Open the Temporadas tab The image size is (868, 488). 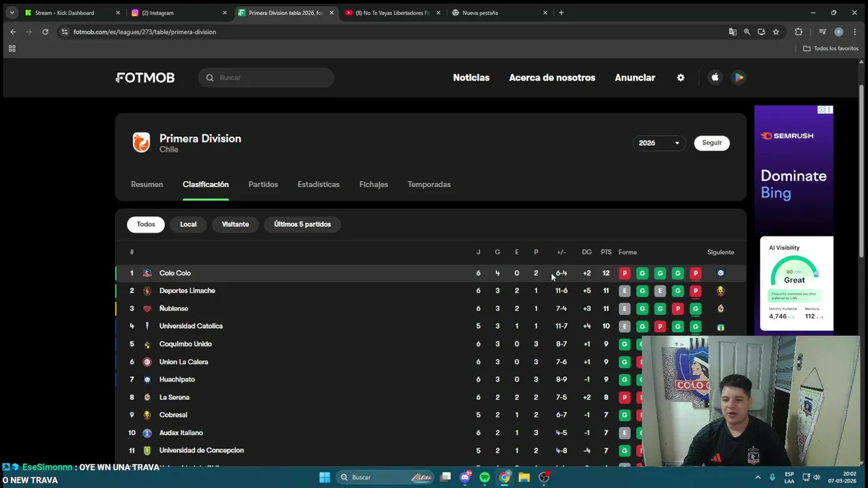pos(429,184)
